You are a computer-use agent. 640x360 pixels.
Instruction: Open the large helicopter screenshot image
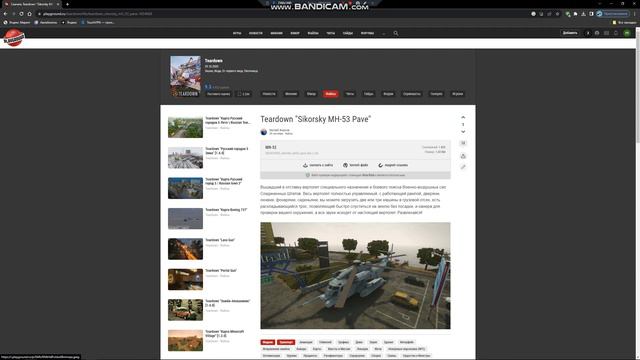click(356, 276)
